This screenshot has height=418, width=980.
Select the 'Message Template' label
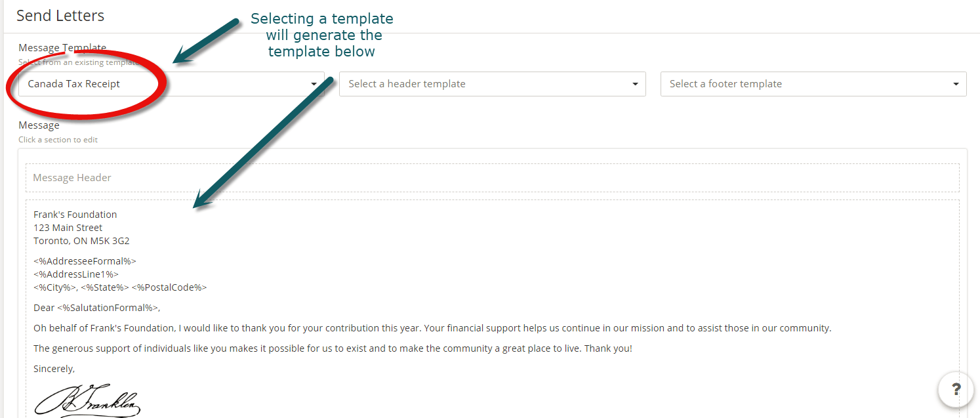click(x=62, y=47)
